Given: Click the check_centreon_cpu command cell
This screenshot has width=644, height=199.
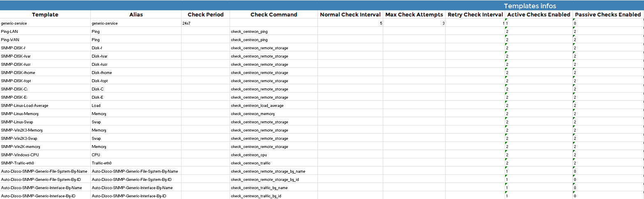Looking at the screenshot, I should (x=274, y=155).
